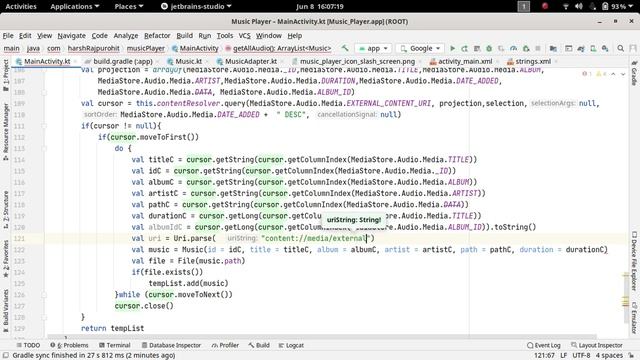Open the jetbrains-studio app menu in the top bar
The width and height of the screenshot is (640, 360).
point(196,7)
